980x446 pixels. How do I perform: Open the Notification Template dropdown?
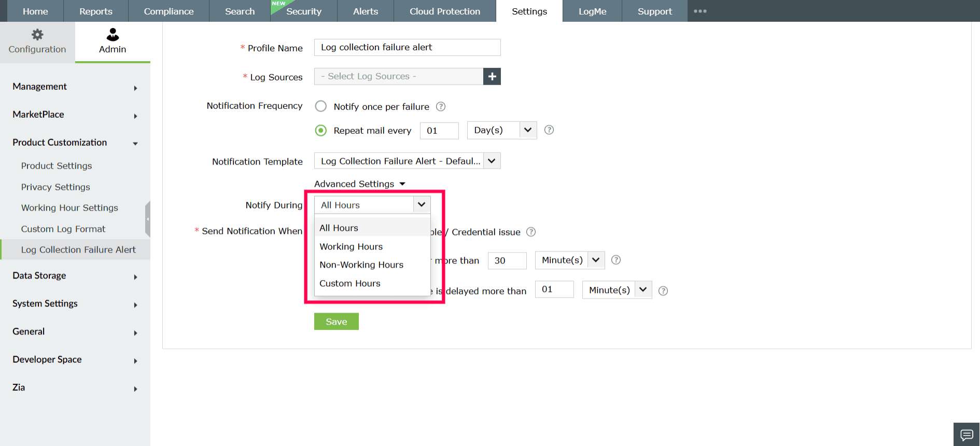[x=407, y=161]
